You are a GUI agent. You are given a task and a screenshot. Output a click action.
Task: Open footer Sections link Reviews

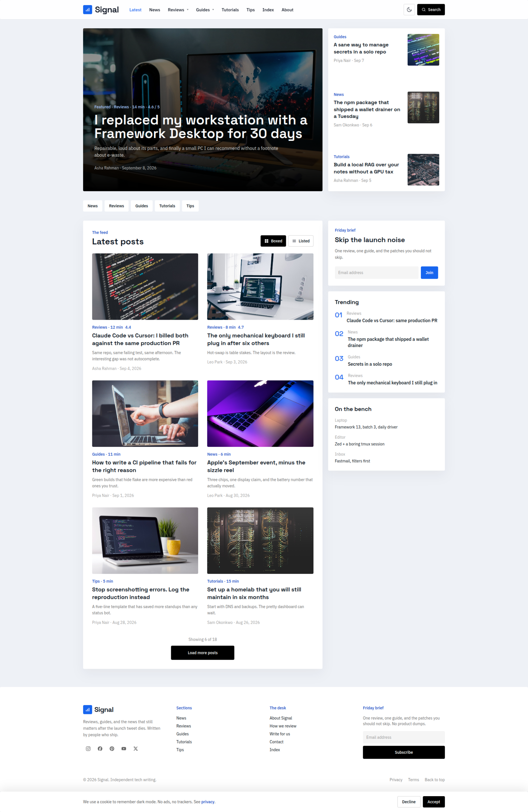(x=184, y=726)
